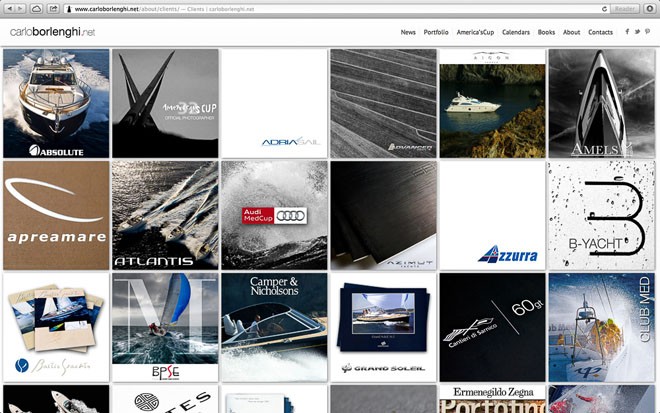The image size is (660, 413).
Task: Open the Books menu item
Action: point(546,32)
